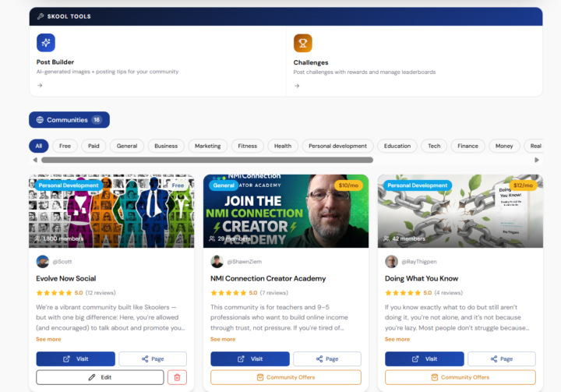Screen dimensions: 561x392
Task: Click the star rating of NMI Connection Creator Academy
Action: tap(228, 293)
